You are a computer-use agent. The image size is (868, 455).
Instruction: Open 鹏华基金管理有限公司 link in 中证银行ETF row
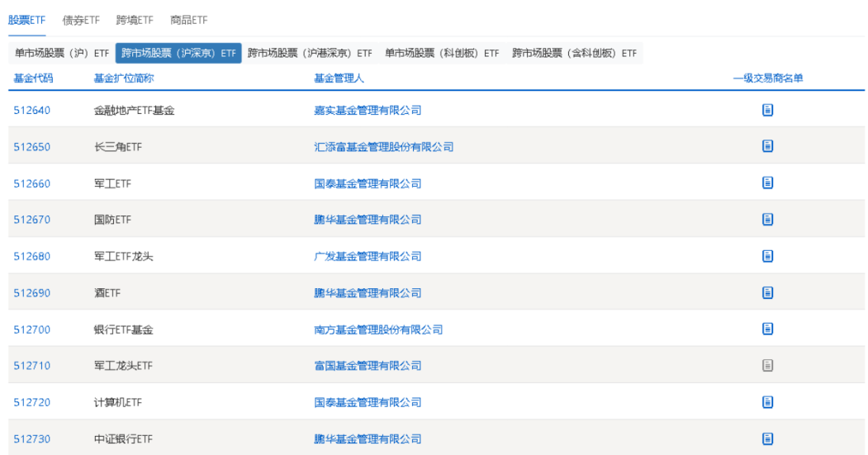(x=368, y=439)
